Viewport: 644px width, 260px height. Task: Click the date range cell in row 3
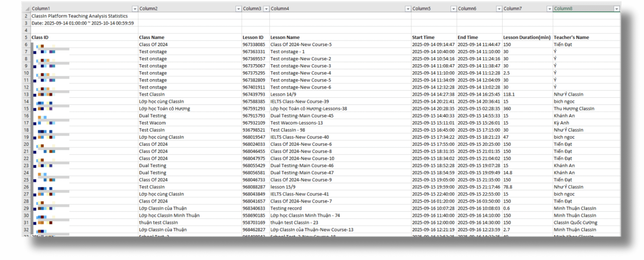[x=83, y=23]
